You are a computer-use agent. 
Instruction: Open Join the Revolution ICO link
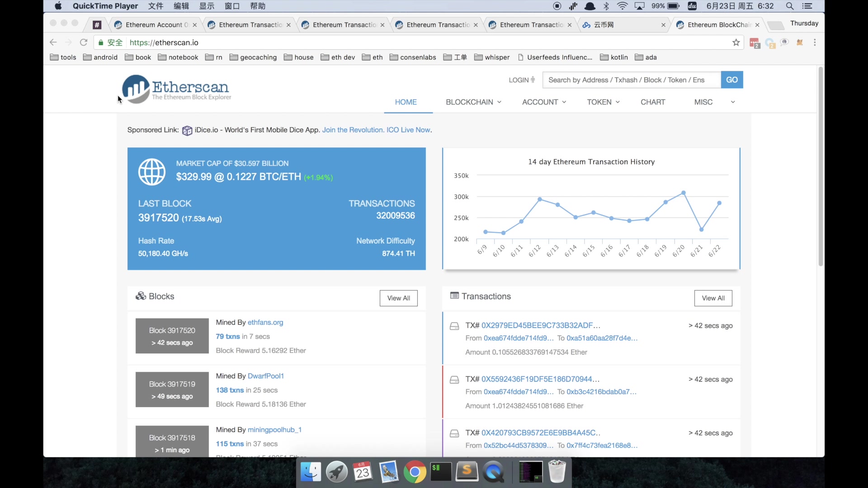377,130
